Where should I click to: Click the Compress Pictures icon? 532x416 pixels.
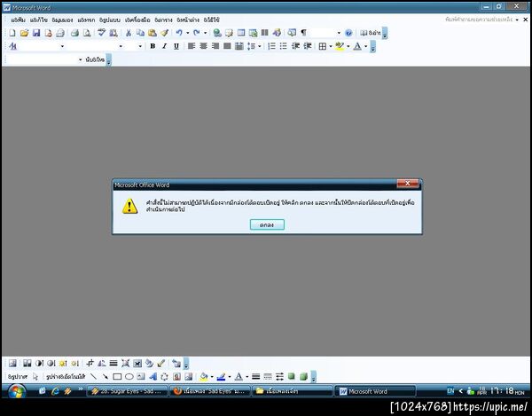[x=125, y=363]
